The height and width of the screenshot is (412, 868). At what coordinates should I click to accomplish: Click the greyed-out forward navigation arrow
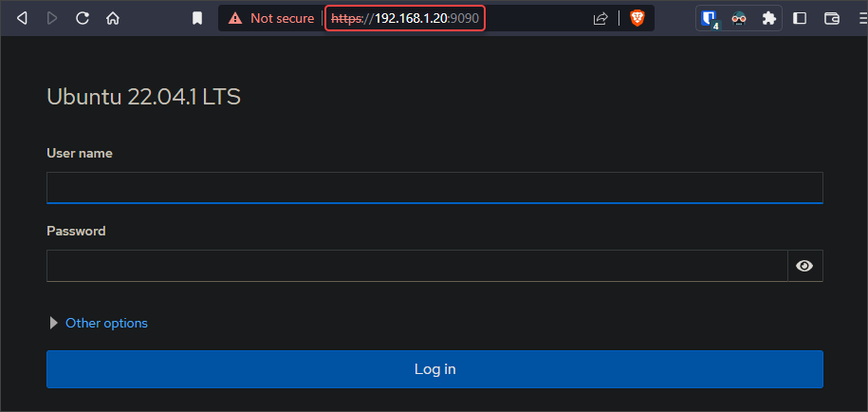point(52,18)
